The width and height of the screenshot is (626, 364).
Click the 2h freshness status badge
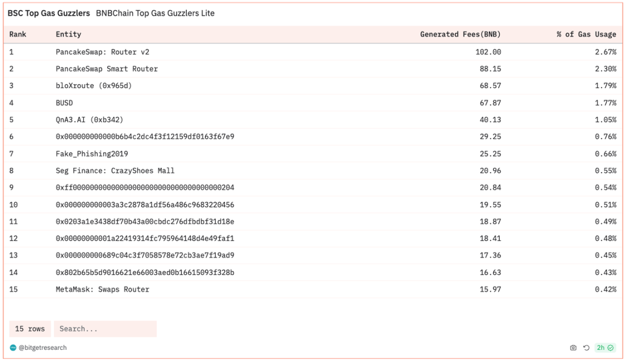click(x=605, y=348)
